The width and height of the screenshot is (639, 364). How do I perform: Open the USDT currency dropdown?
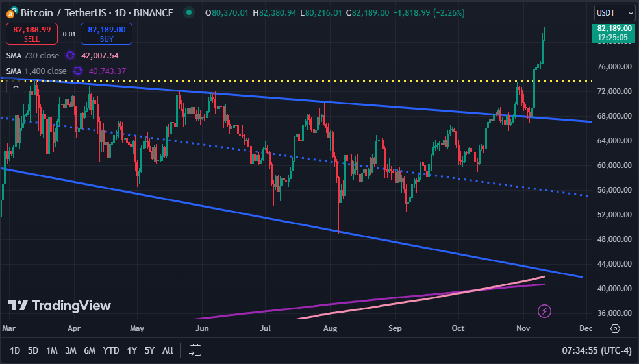614,13
